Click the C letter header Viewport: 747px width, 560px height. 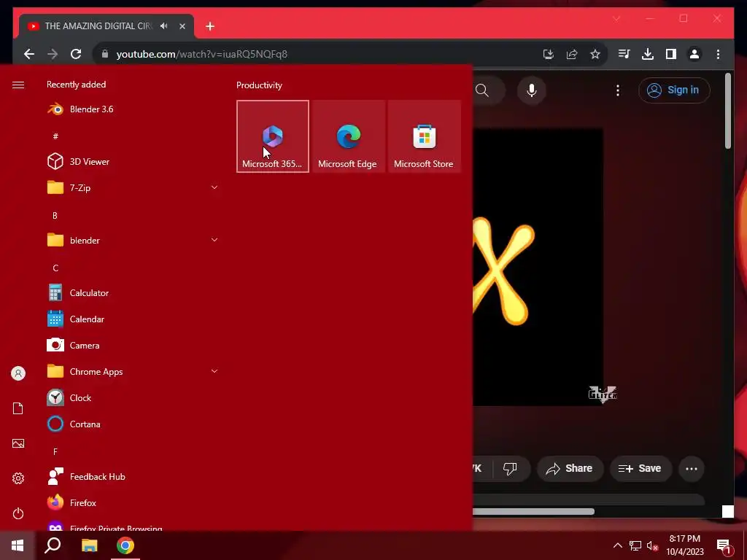point(55,268)
